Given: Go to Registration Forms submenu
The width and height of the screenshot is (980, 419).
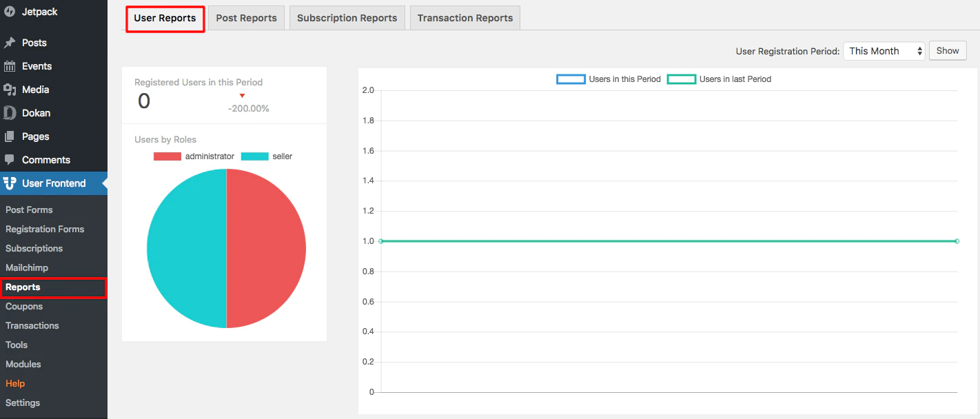Looking at the screenshot, I should tap(45, 229).
